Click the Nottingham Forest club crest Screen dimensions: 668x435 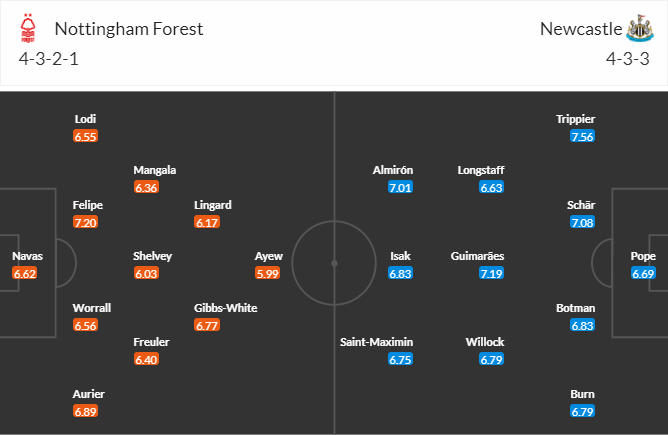pos(30,29)
